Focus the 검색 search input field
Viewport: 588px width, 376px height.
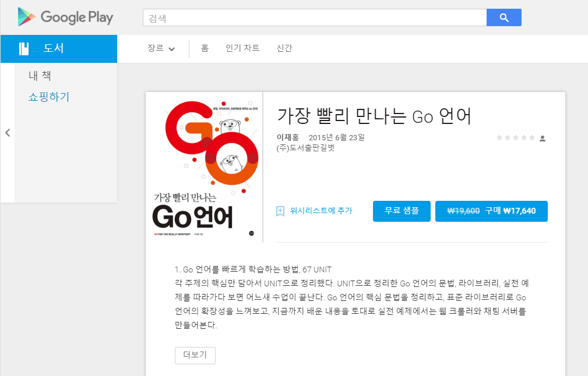[x=314, y=17]
